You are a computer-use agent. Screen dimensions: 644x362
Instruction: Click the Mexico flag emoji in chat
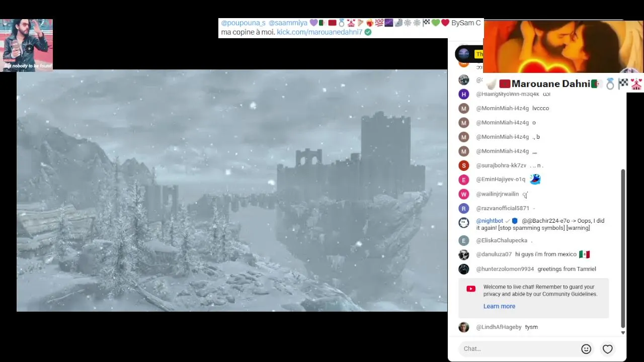[584, 254]
